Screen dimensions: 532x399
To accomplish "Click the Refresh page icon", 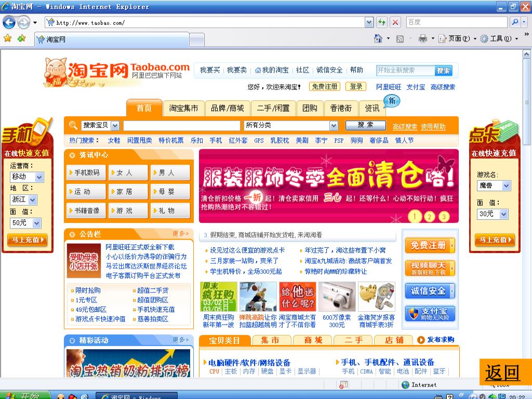I will click(x=382, y=23).
